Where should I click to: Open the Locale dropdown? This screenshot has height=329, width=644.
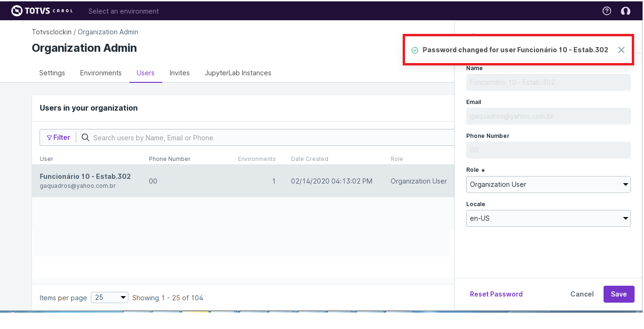click(x=548, y=218)
